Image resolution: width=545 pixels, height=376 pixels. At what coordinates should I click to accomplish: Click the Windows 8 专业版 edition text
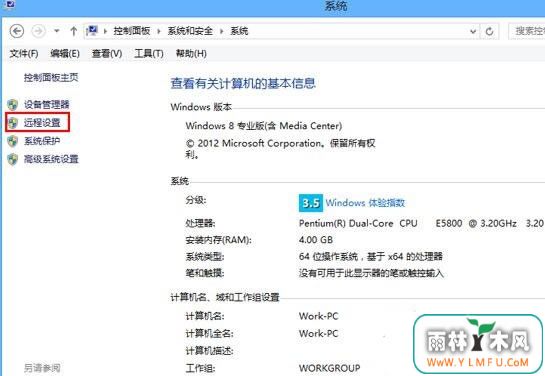pos(263,125)
